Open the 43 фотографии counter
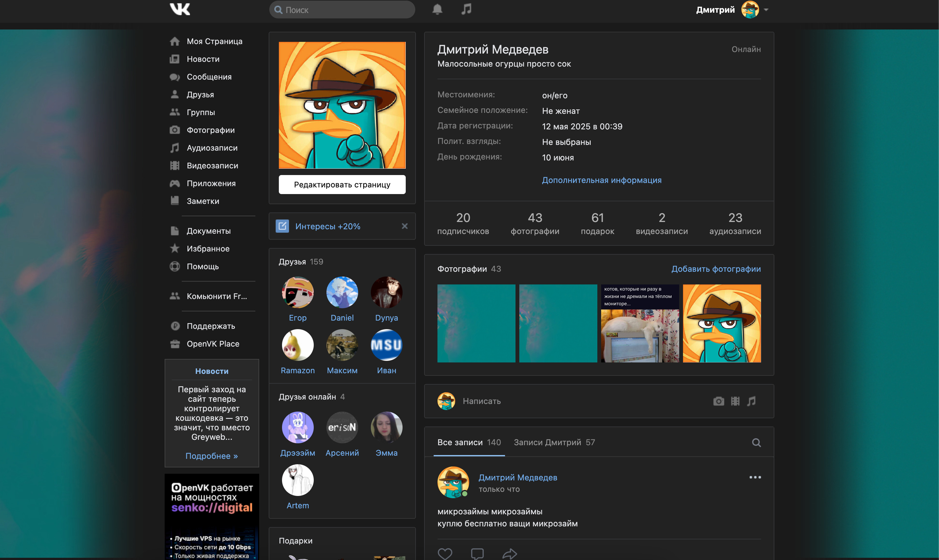939x560 pixels. [x=535, y=223]
